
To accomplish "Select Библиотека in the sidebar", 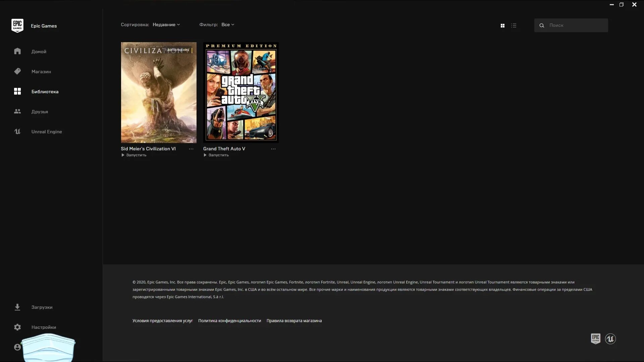I will point(45,92).
